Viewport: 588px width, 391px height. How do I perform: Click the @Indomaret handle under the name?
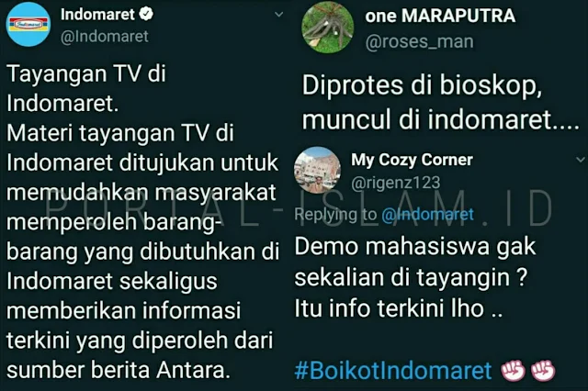tap(105, 37)
